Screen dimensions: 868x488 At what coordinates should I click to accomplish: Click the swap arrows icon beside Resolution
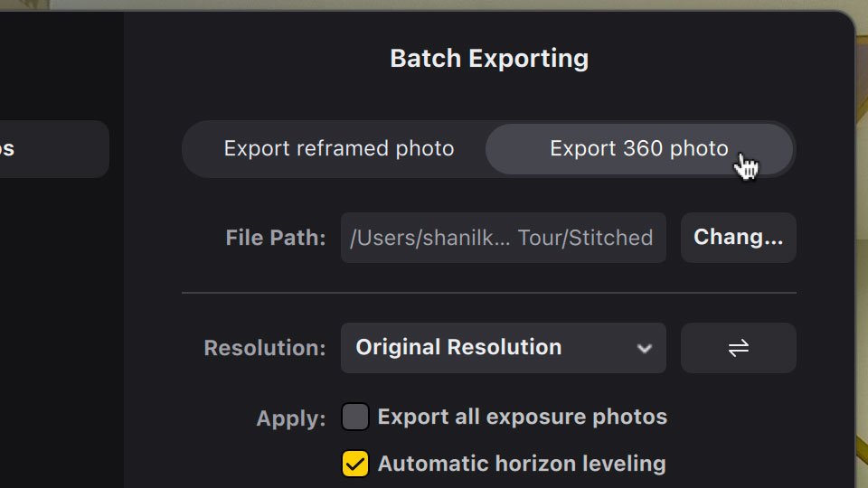pyautogui.click(x=739, y=348)
